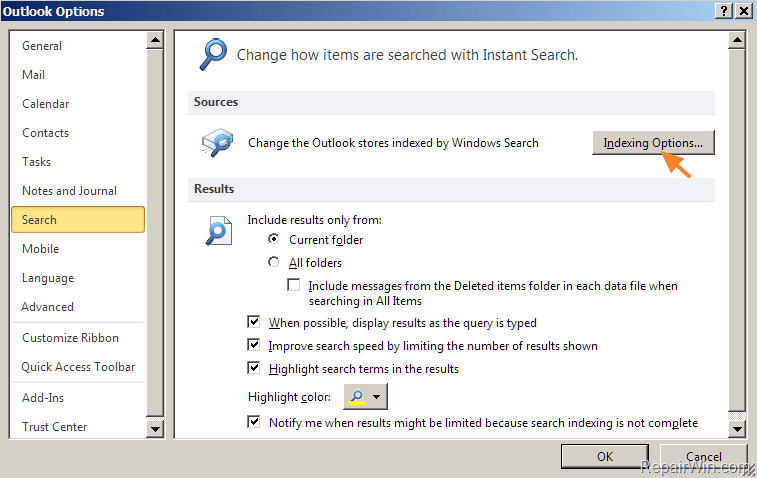Click category list scroll down arrow
Viewport: 757px width, 478px height.
[x=155, y=429]
